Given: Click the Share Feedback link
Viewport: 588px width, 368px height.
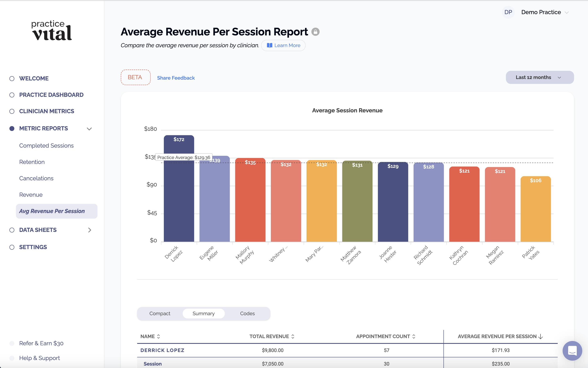Looking at the screenshot, I should pyautogui.click(x=176, y=78).
